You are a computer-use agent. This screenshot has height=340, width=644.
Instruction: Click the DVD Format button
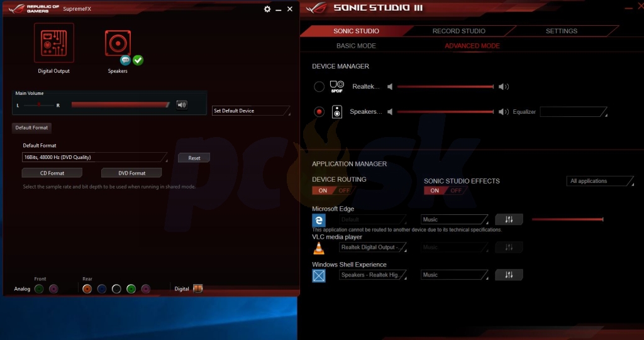point(131,173)
